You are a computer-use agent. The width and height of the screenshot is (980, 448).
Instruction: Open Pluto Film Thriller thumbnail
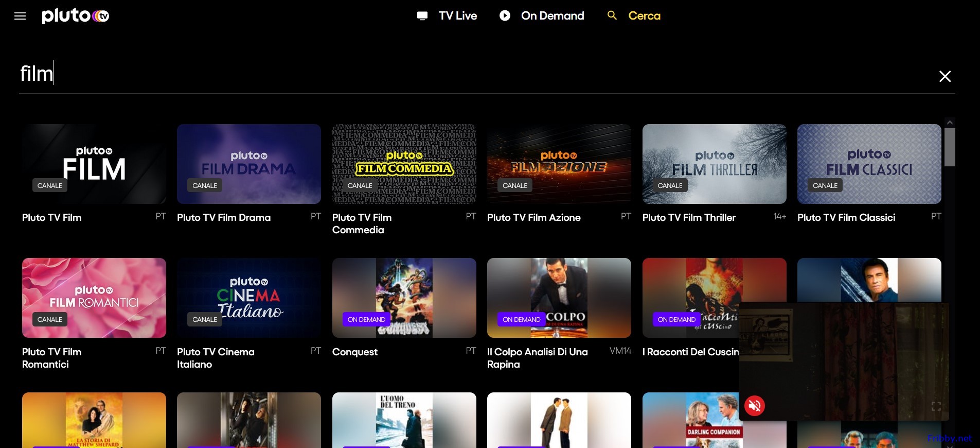[x=715, y=164]
